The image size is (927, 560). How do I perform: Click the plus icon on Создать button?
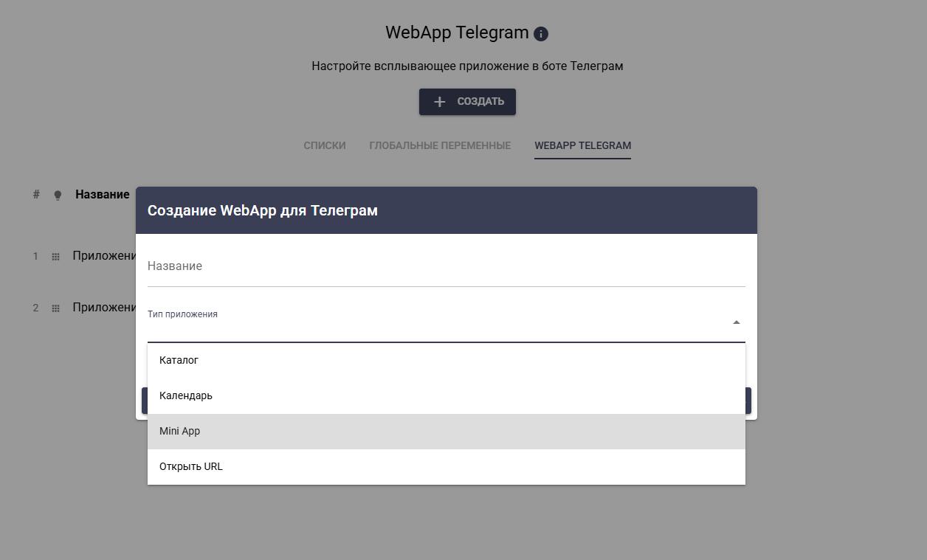439,102
